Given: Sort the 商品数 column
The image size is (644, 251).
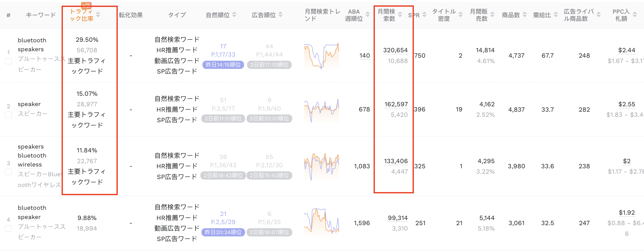Looking at the screenshot, I should tap(525, 15).
